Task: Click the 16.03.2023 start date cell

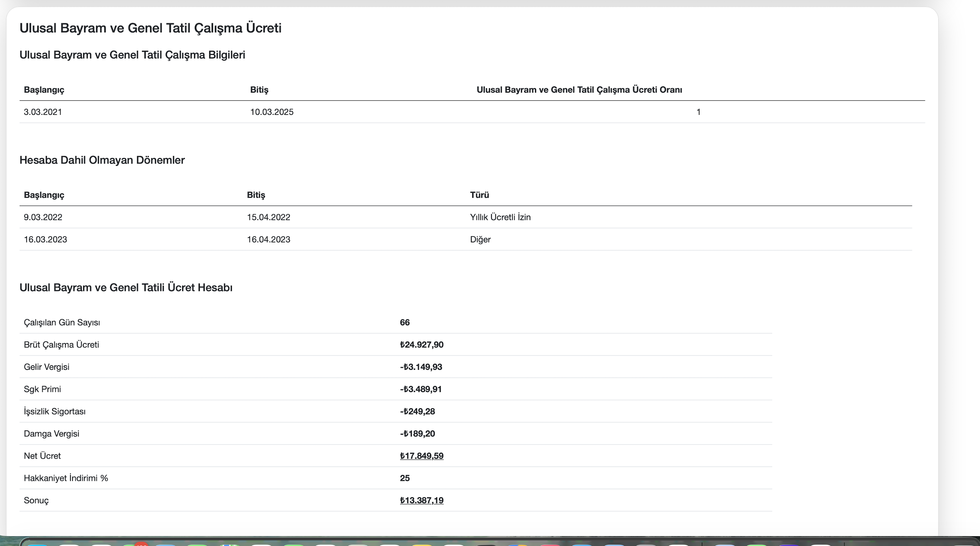Action: tap(45, 240)
